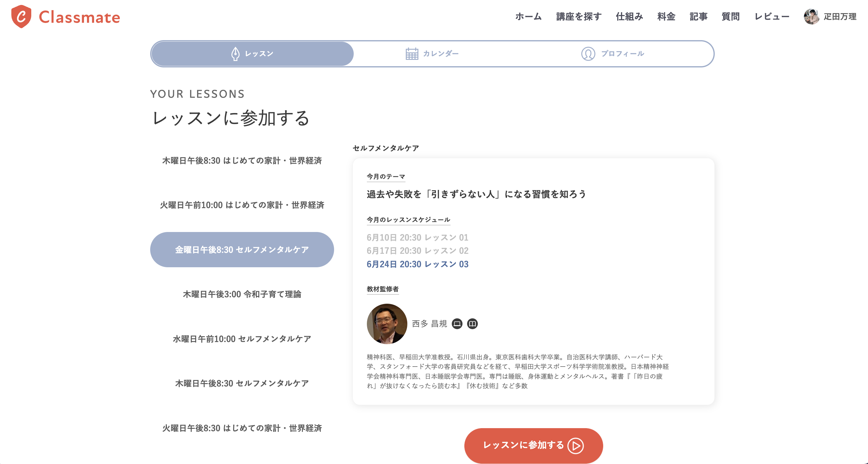Click the 6月24日 20:30 レッスン 03 link

click(417, 264)
